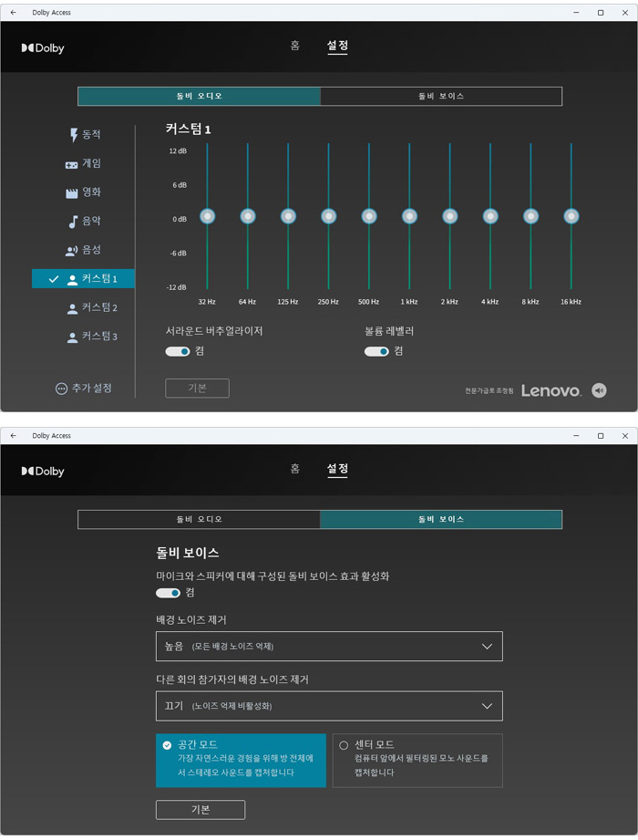Pick the 음악 music note profile icon
Screen dimensions: 638x840
tap(73, 222)
